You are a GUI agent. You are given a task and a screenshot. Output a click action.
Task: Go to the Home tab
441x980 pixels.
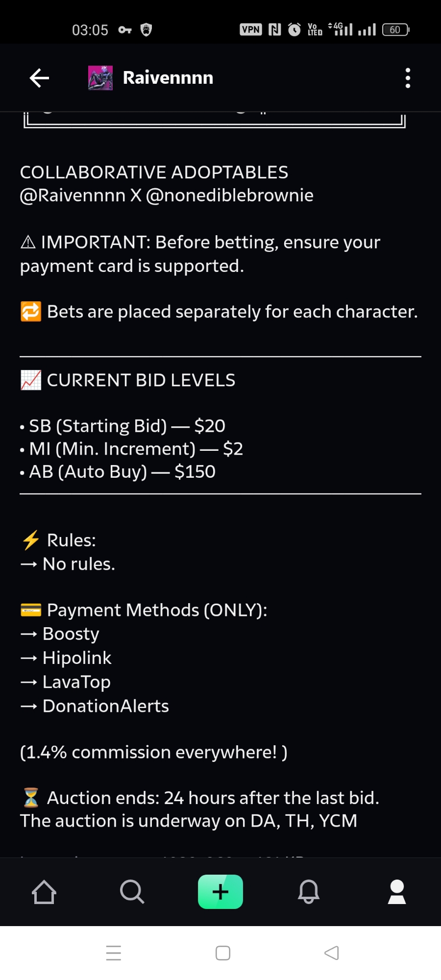(x=44, y=892)
